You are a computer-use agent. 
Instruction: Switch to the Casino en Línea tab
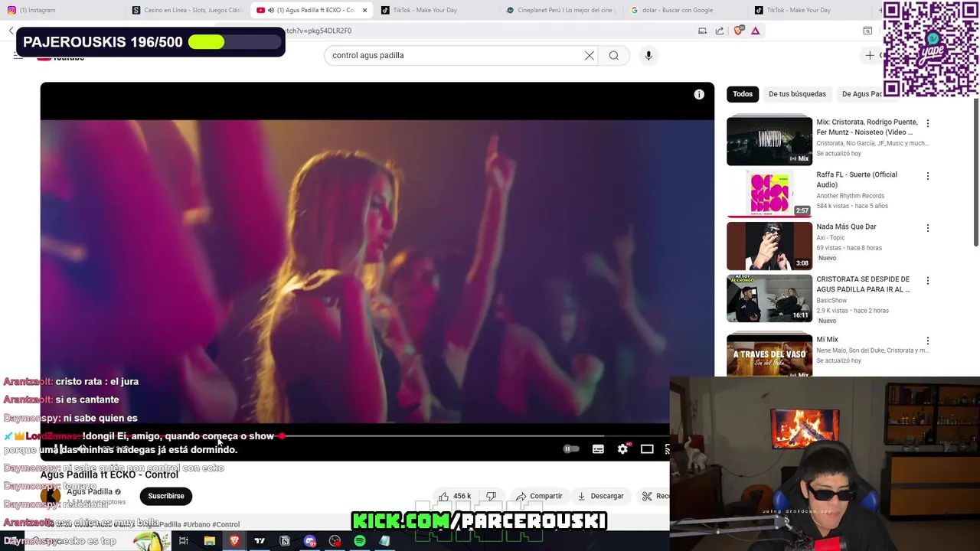(x=188, y=10)
